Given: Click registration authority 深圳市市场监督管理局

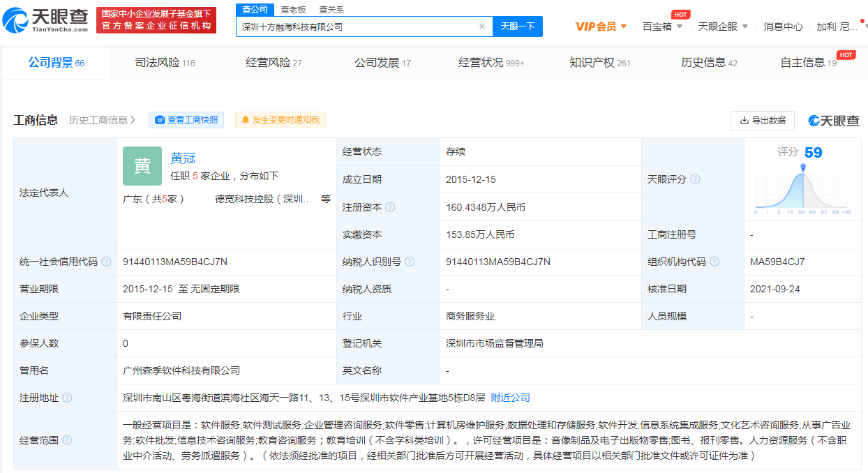Looking at the screenshot, I should click(495, 343).
